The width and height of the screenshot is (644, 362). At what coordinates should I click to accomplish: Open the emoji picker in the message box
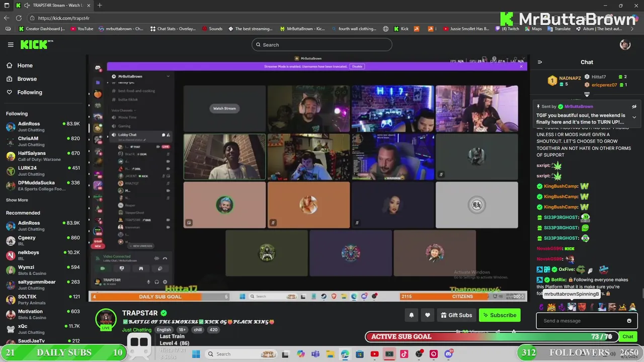pos(629,321)
